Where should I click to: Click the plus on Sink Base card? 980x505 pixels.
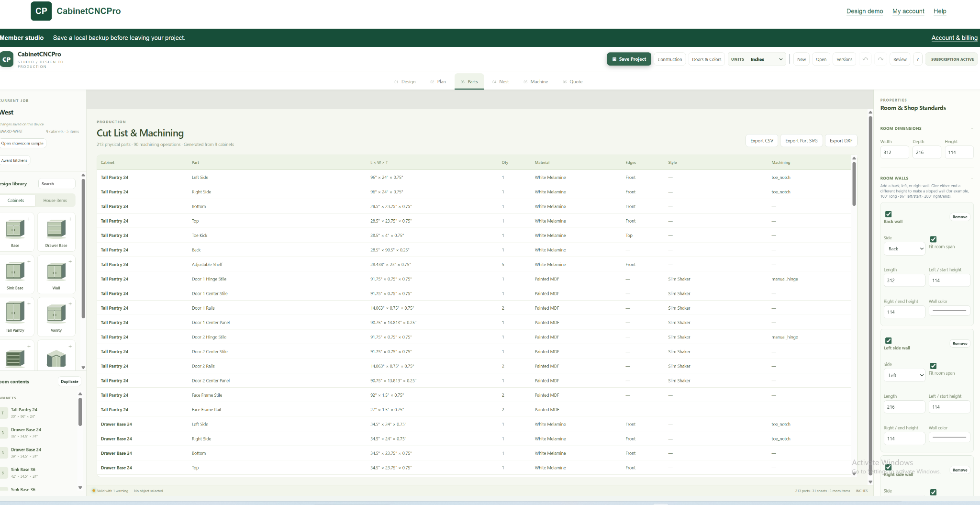click(29, 262)
